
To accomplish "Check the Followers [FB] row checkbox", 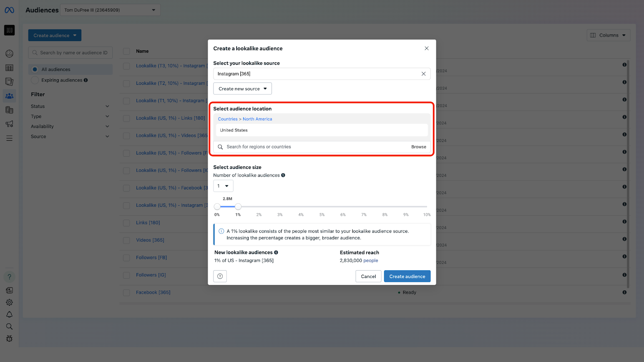I will pos(126,257).
